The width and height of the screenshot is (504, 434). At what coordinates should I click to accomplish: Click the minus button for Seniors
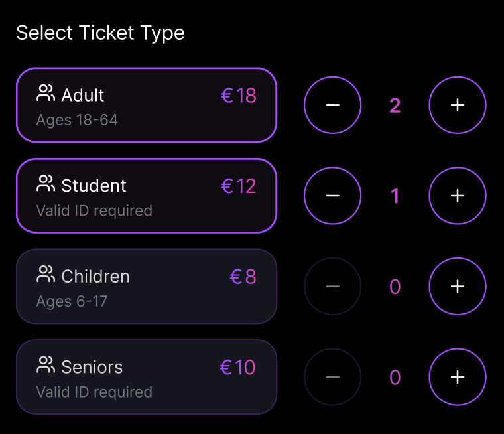[x=333, y=377]
